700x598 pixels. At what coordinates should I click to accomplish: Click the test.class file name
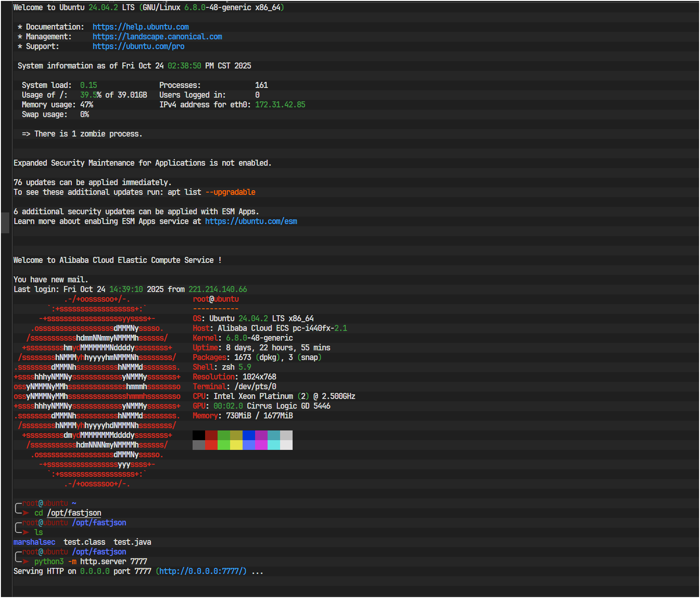tap(84, 542)
